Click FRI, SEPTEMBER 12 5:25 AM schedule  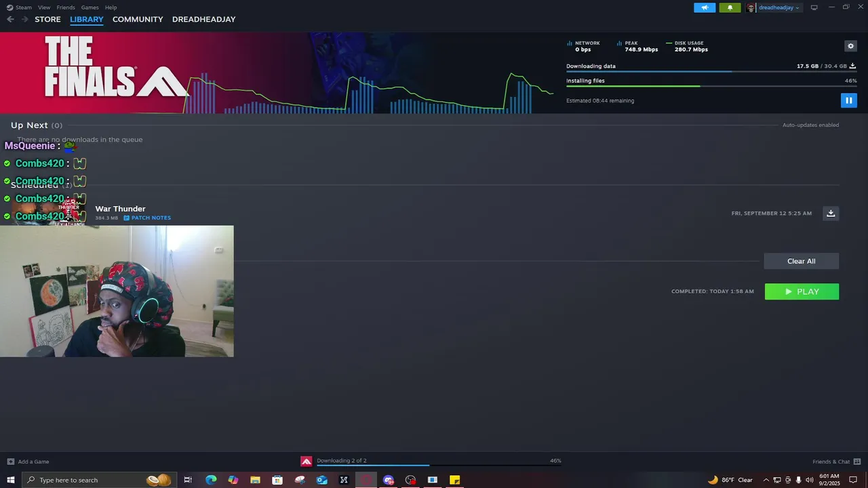pos(772,213)
